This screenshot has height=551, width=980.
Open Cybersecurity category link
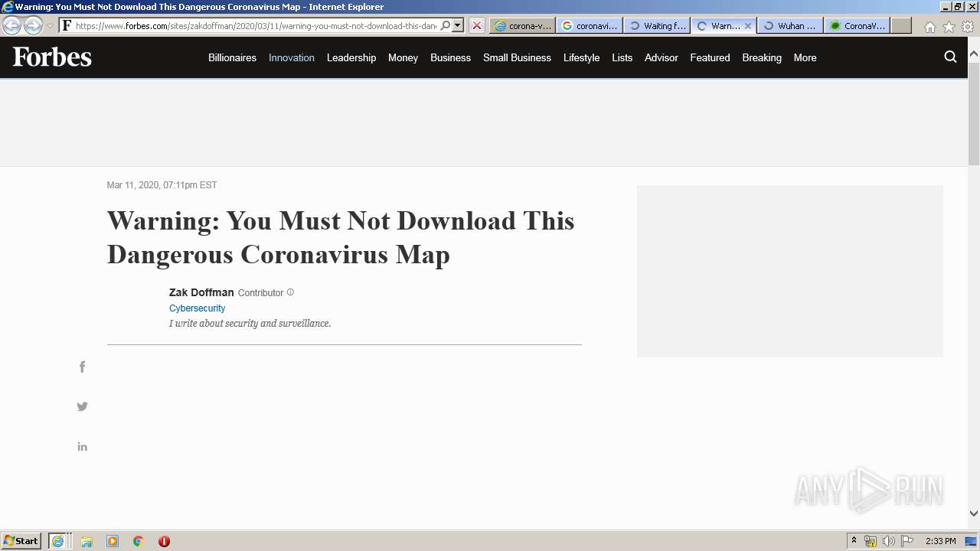tap(197, 308)
